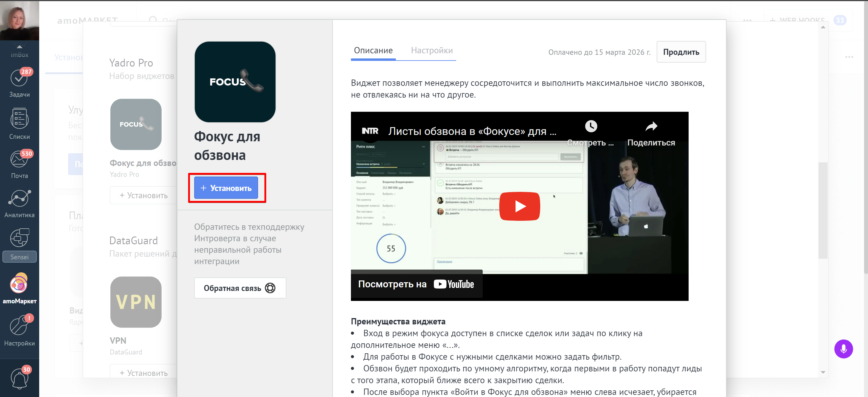Click the gray Focus widget card icon
This screenshot has height=397, width=868.
tap(136, 124)
